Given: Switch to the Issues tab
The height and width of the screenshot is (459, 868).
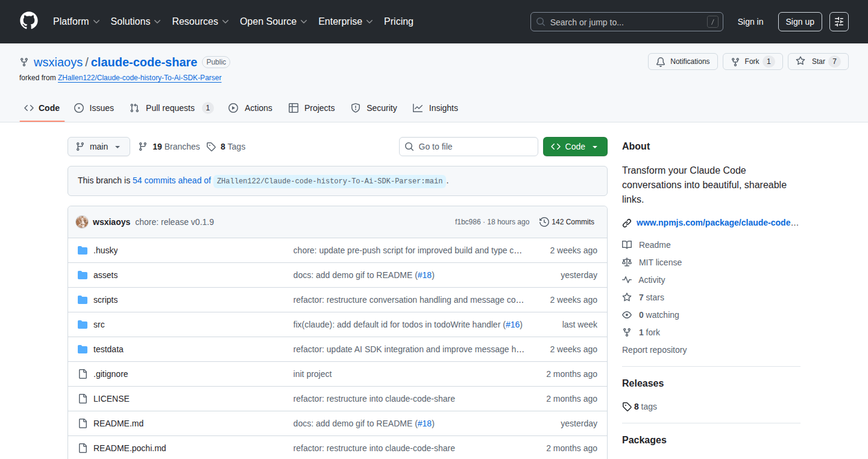Looking at the screenshot, I should pos(94,108).
